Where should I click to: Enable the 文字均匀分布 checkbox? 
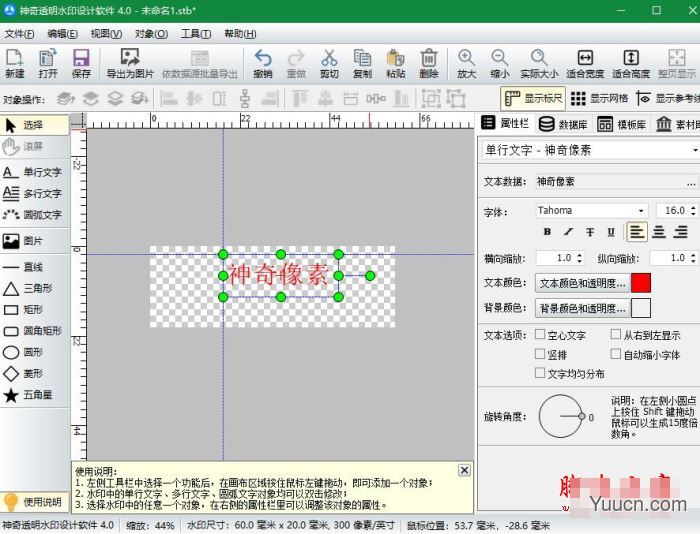click(540, 373)
